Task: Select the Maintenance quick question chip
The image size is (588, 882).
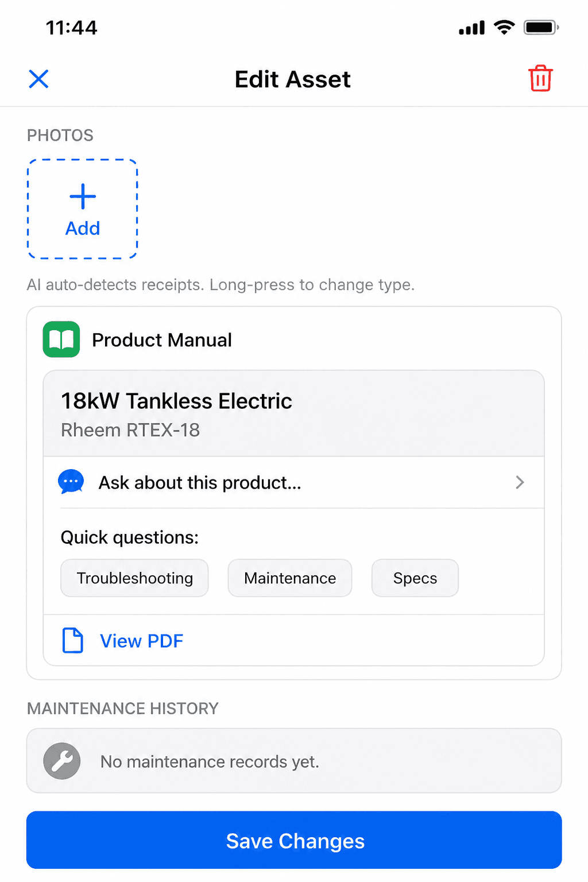Action: [x=290, y=578]
